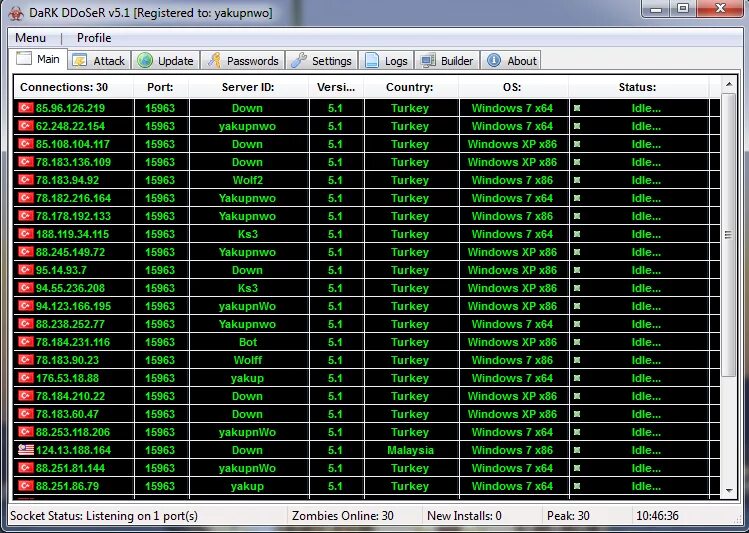This screenshot has width=749, height=533.
Task: Click the status square icon in 78.183.90.23 row
Action: [577, 360]
